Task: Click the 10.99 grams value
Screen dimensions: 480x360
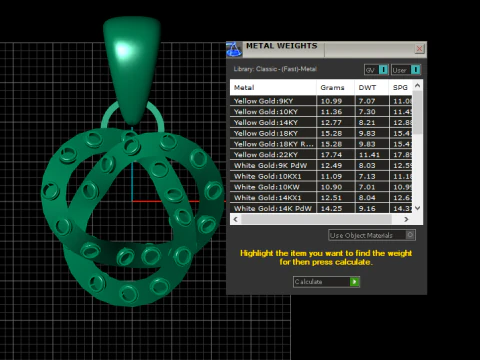Action: [331, 101]
